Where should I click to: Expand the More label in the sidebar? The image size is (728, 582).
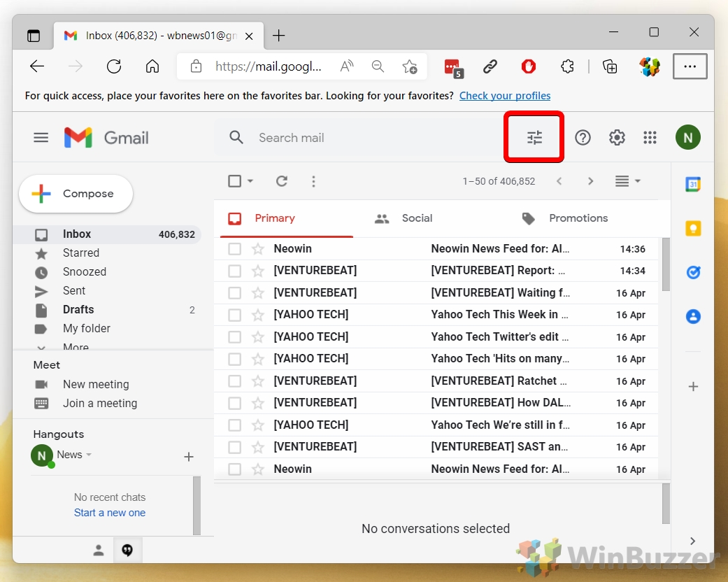(75, 346)
